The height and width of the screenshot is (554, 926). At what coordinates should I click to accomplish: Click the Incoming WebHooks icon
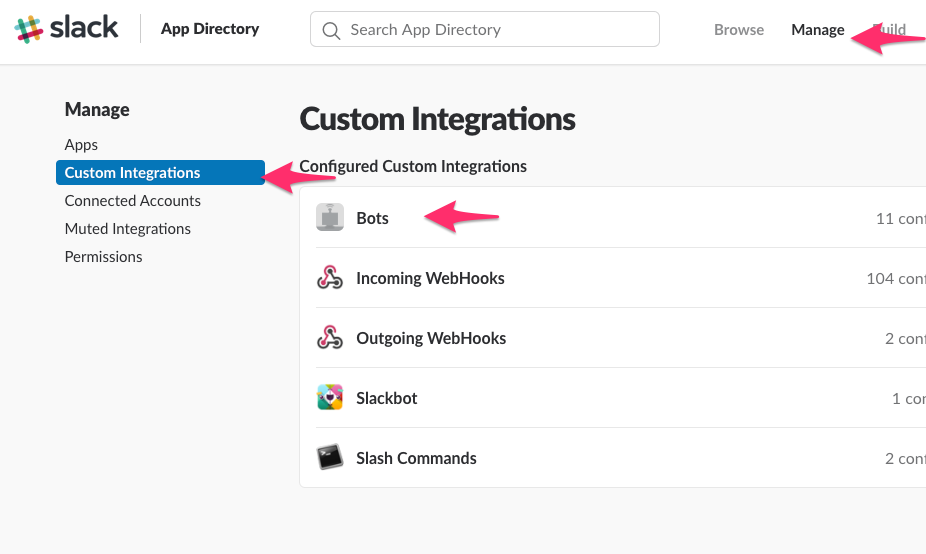(330, 278)
